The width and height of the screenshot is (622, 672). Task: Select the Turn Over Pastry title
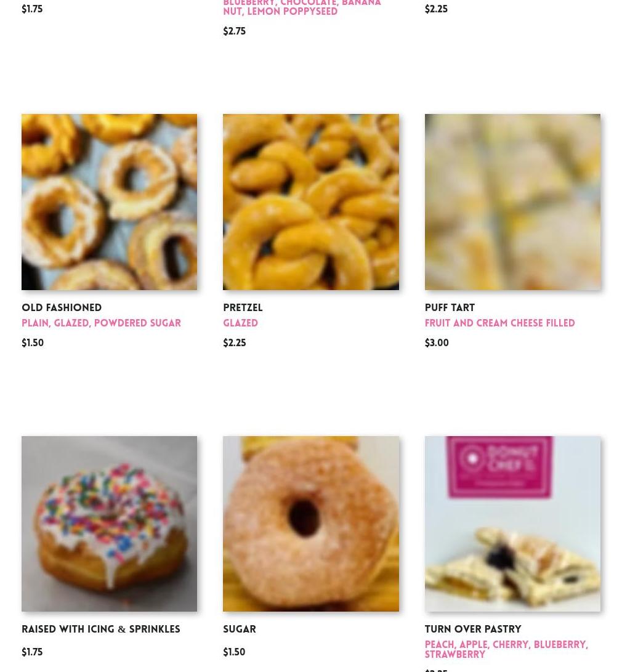click(x=473, y=629)
